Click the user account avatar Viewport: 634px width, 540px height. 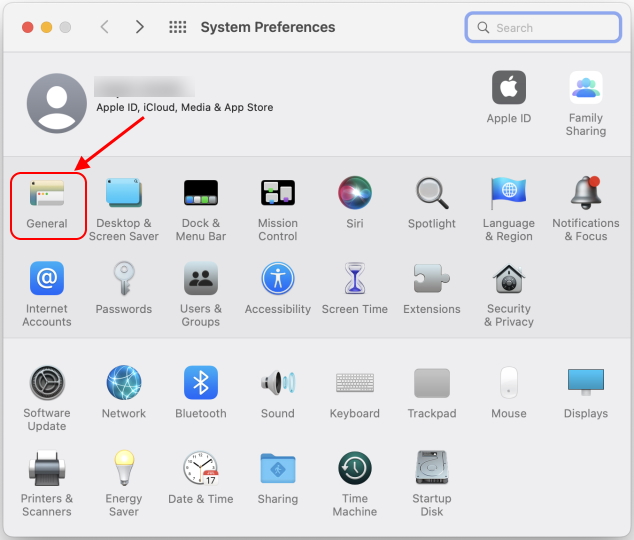pyautogui.click(x=57, y=103)
